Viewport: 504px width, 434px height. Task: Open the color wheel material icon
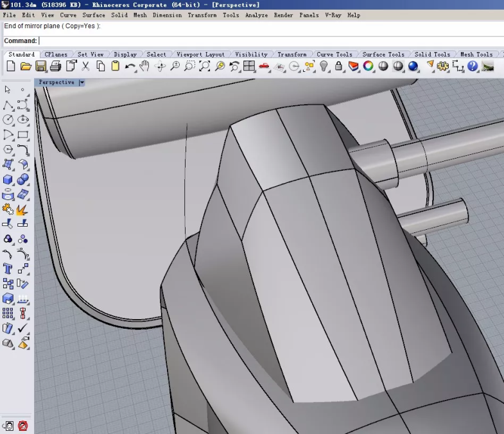(369, 66)
